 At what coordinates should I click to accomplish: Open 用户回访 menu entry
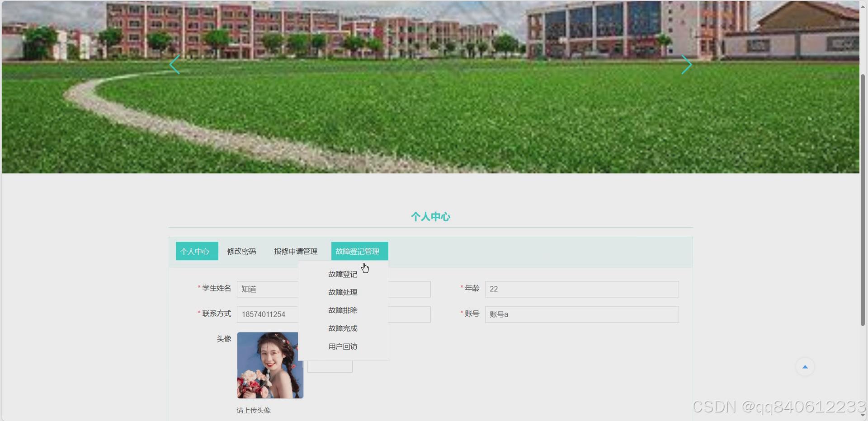343,346
